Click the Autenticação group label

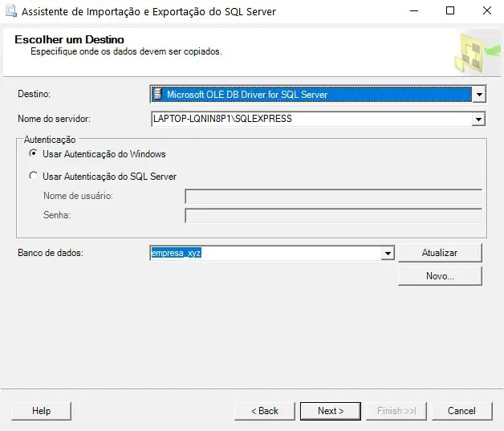coord(50,140)
